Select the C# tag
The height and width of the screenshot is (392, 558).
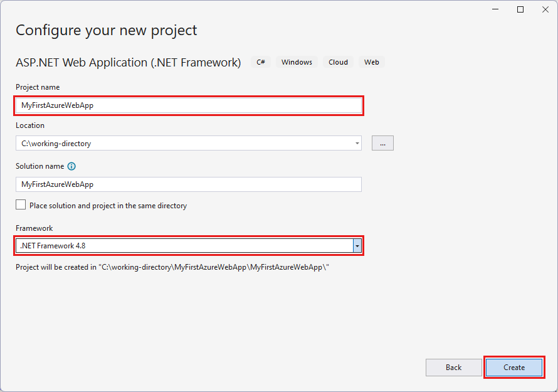point(260,62)
